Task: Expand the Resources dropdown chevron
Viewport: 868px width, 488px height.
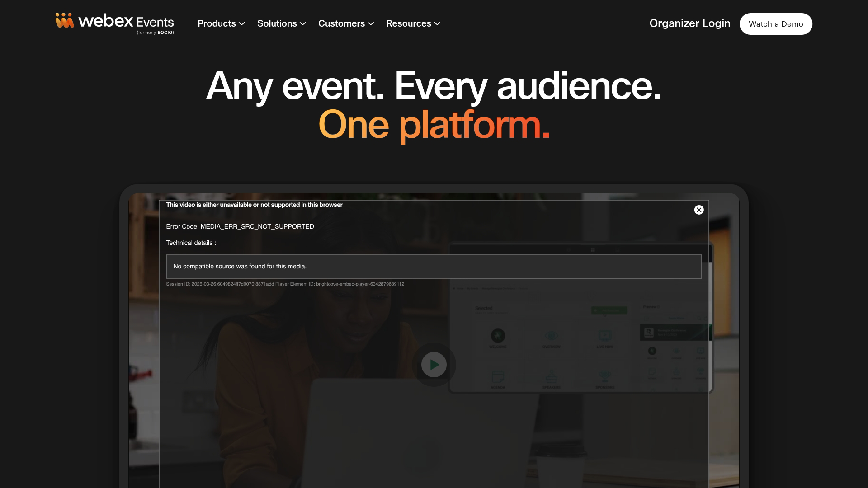Action: point(437,23)
